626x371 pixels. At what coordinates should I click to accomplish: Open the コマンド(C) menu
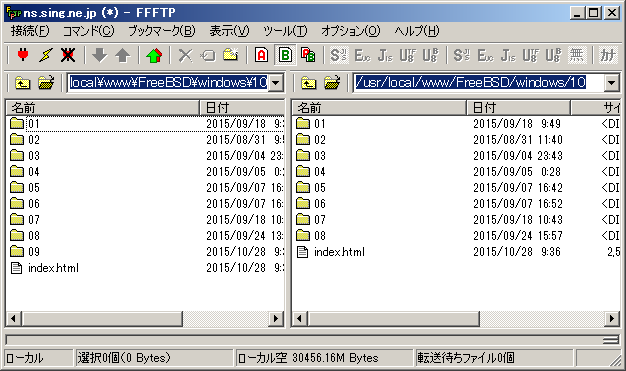pyautogui.click(x=89, y=31)
